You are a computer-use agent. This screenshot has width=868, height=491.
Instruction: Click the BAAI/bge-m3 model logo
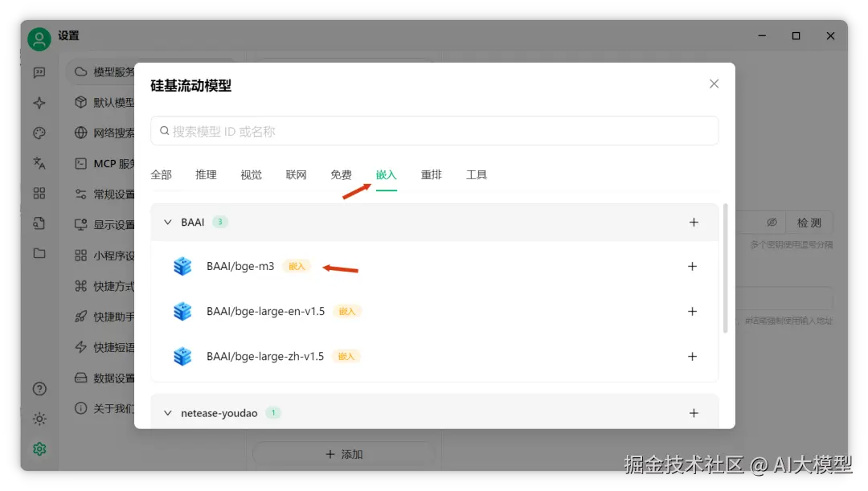coord(182,266)
